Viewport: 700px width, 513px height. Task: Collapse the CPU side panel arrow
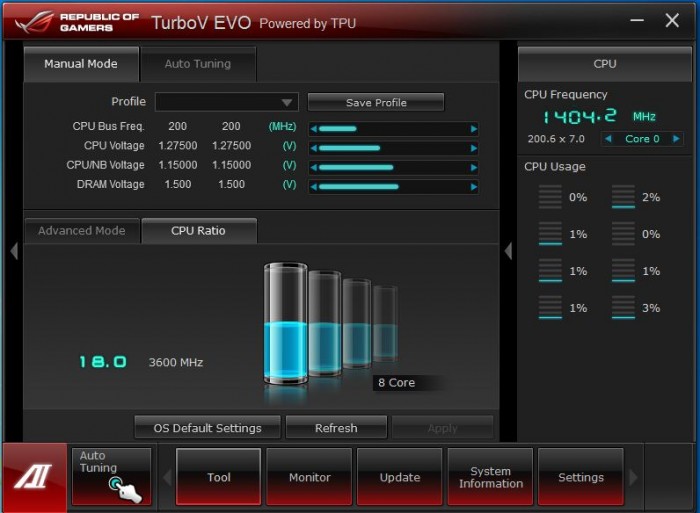pyautogui.click(x=508, y=251)
